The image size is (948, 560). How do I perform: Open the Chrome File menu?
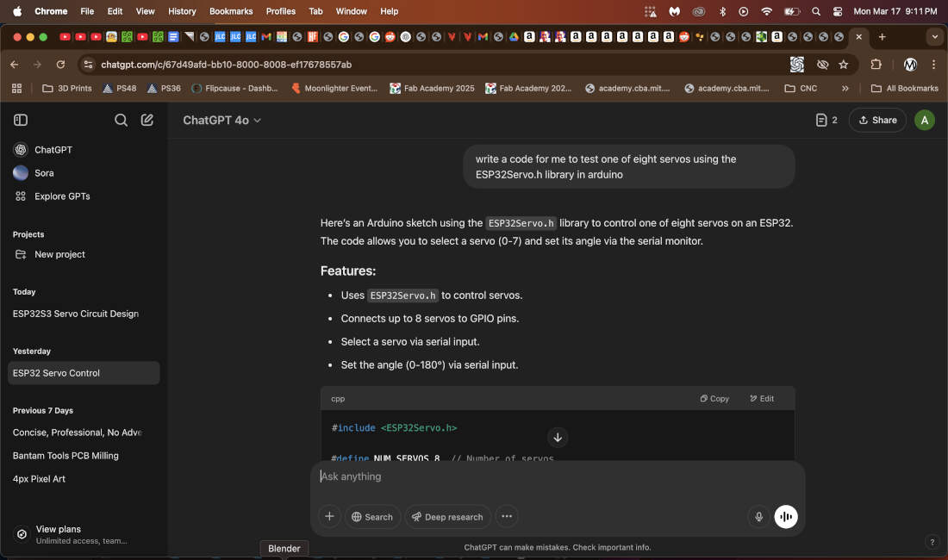coord(87,11)
